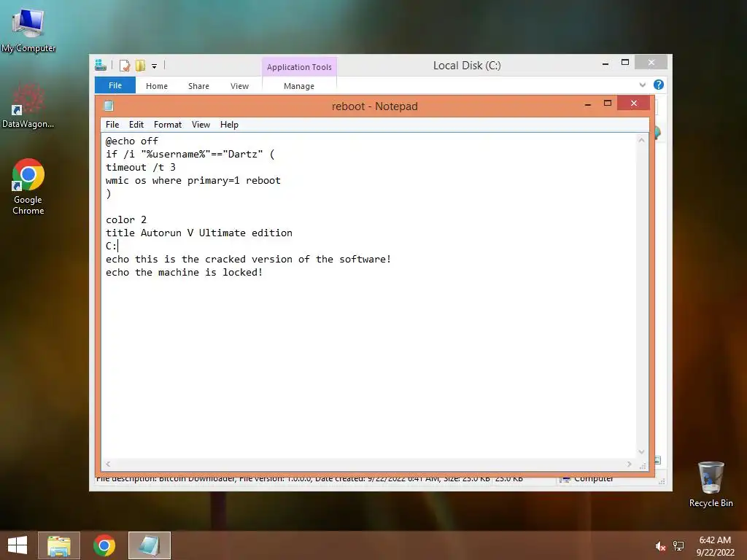Click Notepad vertical scrollbar up arrow
The height and width of the screenshot is (560, 747).
641,140
